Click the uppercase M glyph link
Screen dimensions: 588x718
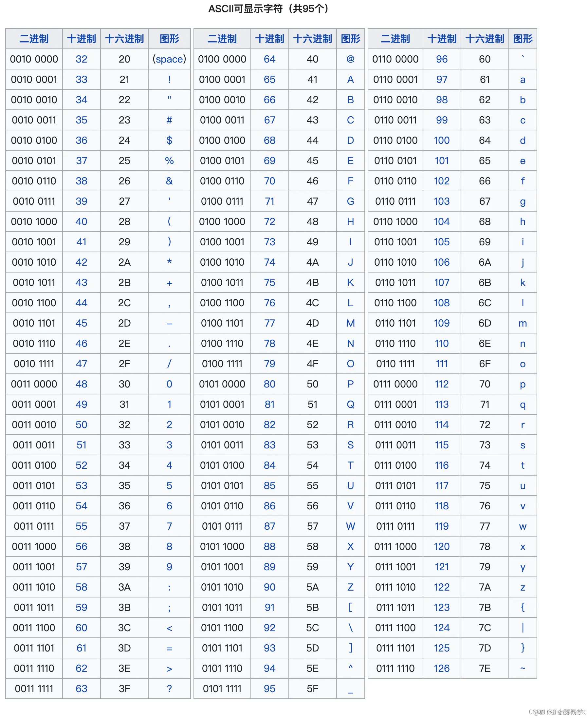(x=351, y=324)
